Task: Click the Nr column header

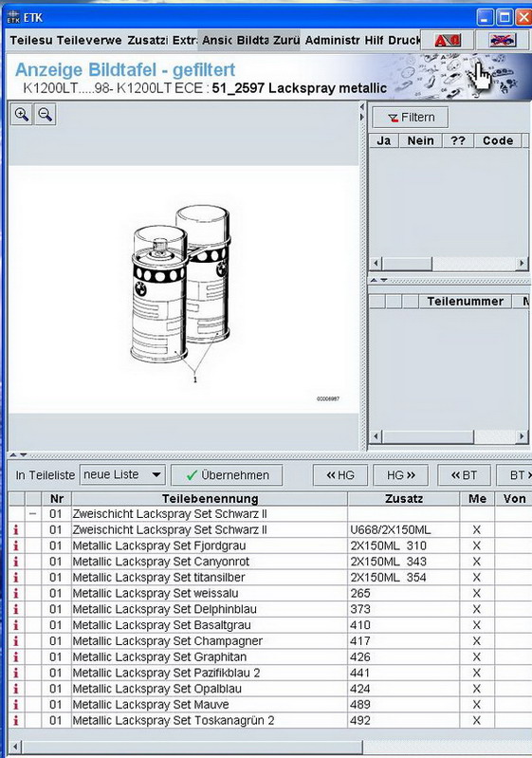Action: point(57,499)
